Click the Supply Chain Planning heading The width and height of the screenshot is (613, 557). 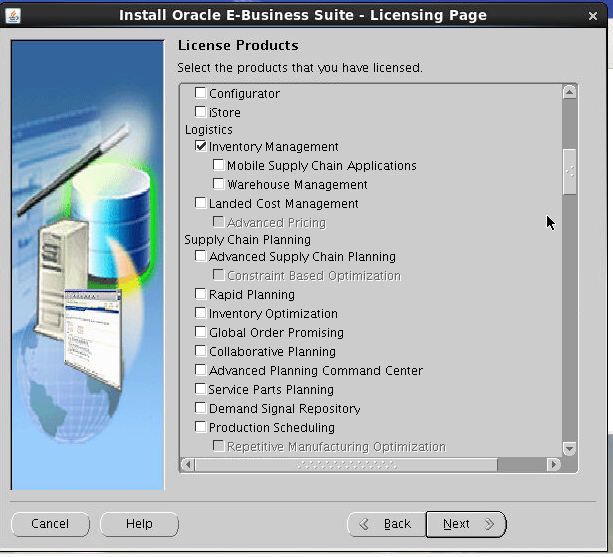(247, 240)
